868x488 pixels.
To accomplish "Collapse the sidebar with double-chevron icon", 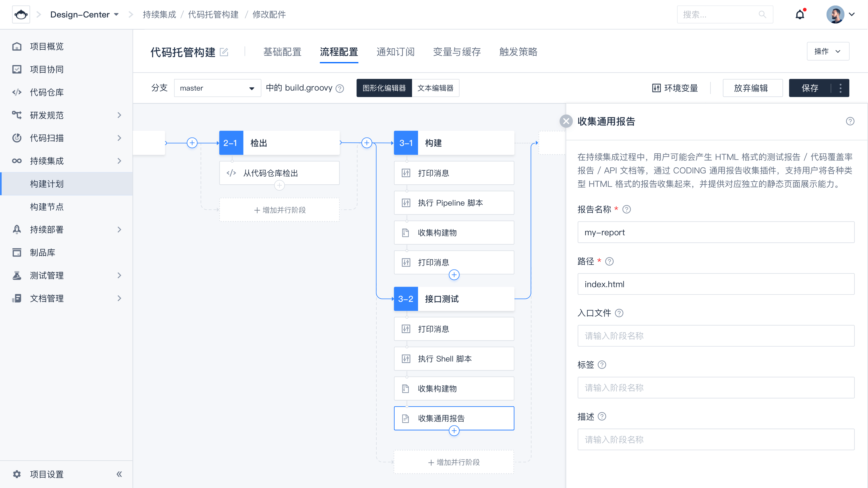I will pyautogui.click(x=119, y=474).
